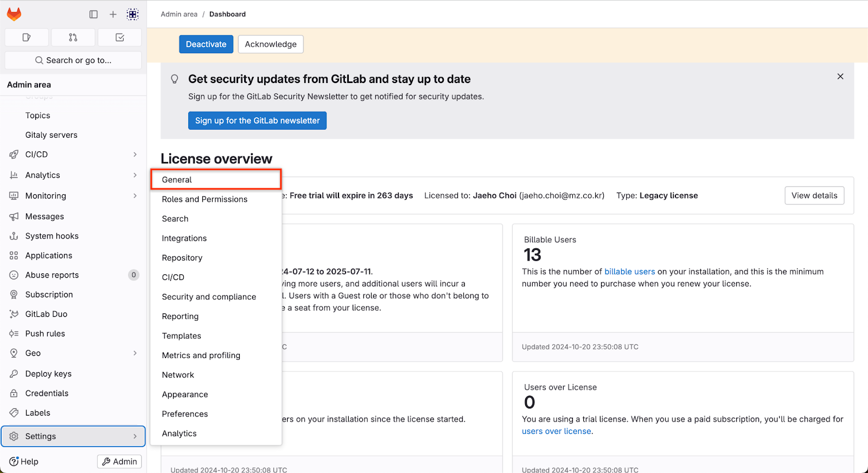Select Reporting in Settings flyout

216,316
